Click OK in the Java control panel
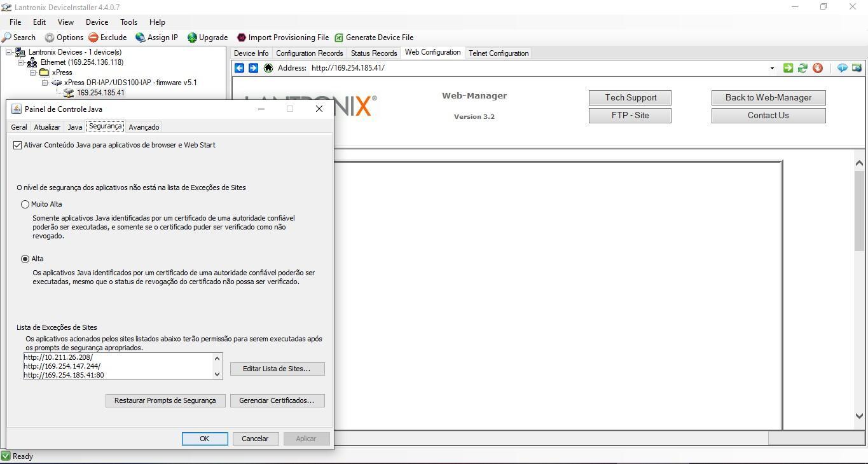The width and height of the screenshot is (868, 464). click(205, 439)
